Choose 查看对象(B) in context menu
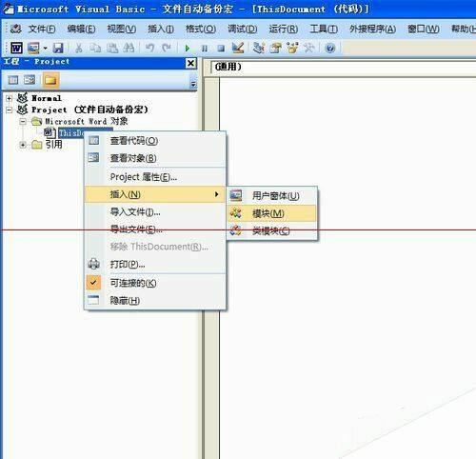The height and width of the screenshot is (459, 476). (x=155, y=158)
